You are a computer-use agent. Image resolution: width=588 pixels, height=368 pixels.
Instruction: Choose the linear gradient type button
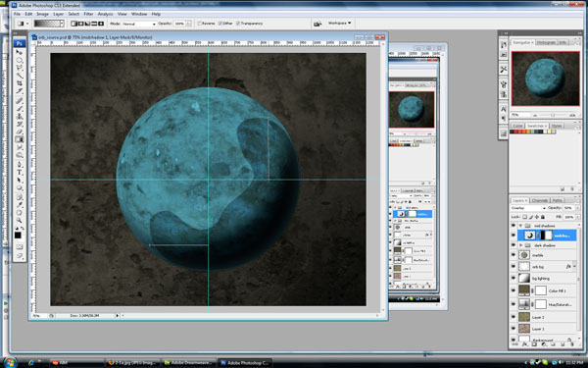pos(73,24)
